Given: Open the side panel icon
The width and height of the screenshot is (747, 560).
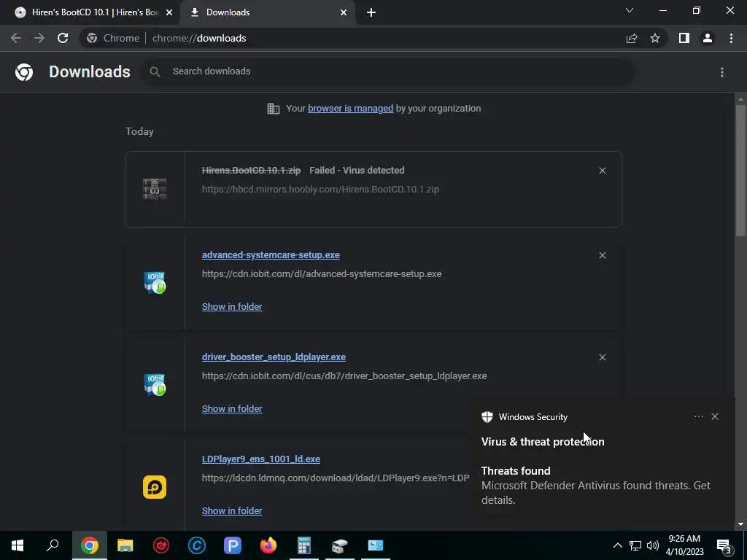Looking at the screenshot, I should click(684, 38).
